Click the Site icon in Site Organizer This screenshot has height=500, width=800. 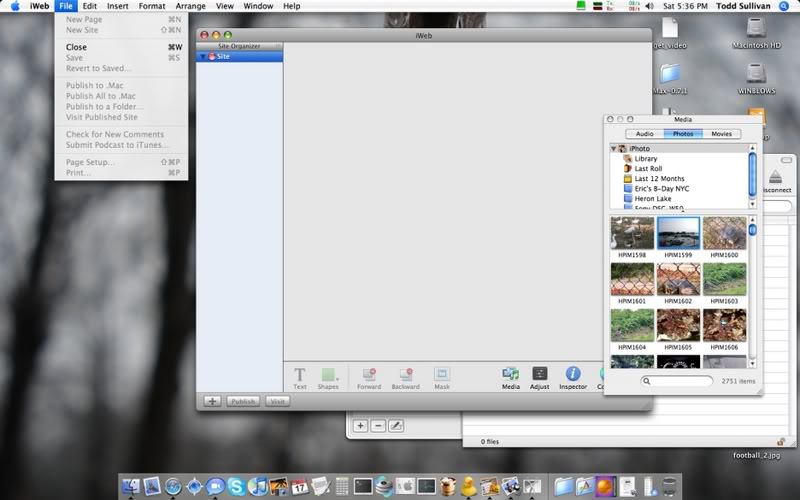pyautogui.click(x=212, y=57)
